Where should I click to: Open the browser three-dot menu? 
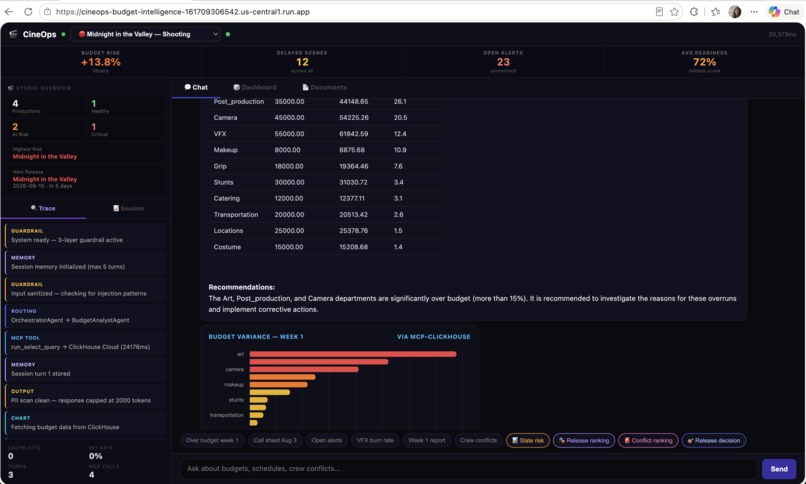tap(754, 11)
